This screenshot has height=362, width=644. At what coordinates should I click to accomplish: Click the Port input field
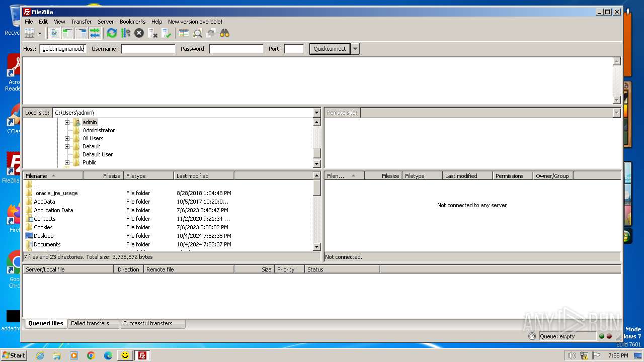294,49
